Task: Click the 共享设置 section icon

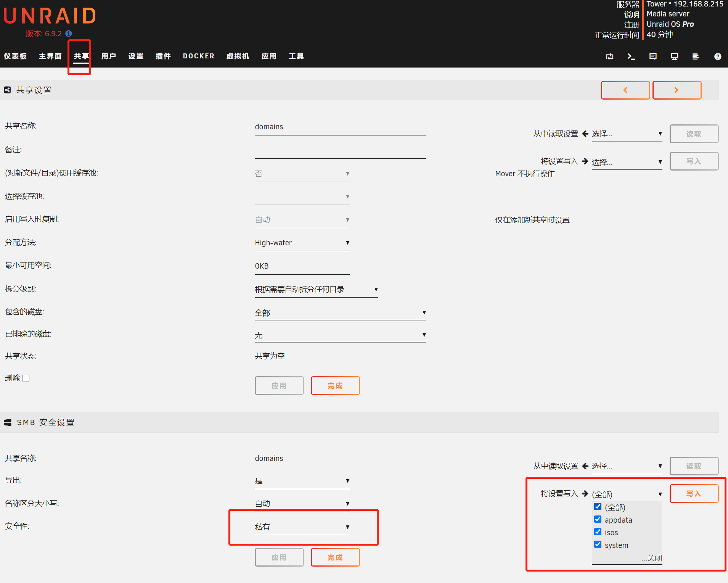Action: [7, 90]
